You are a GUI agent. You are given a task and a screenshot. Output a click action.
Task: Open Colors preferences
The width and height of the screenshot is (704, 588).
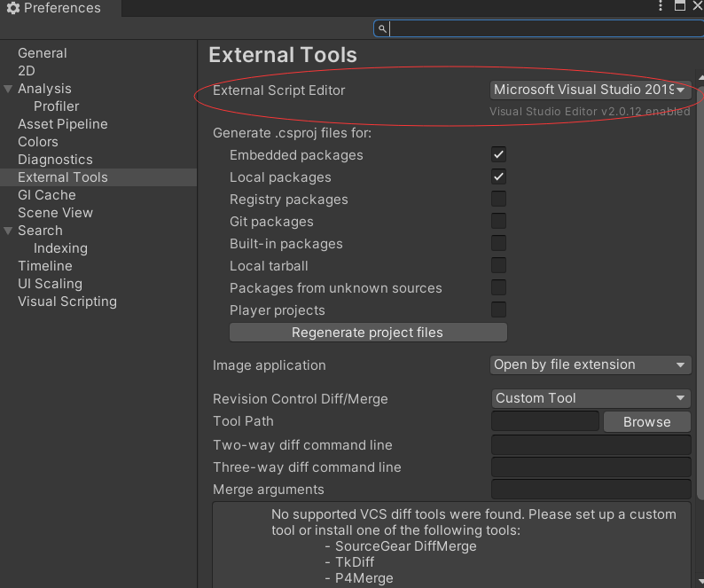tap(38, 142)
